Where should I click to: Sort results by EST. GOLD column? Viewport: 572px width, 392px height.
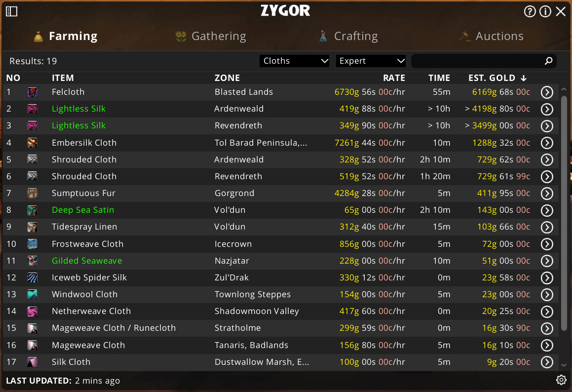(497, 78)
